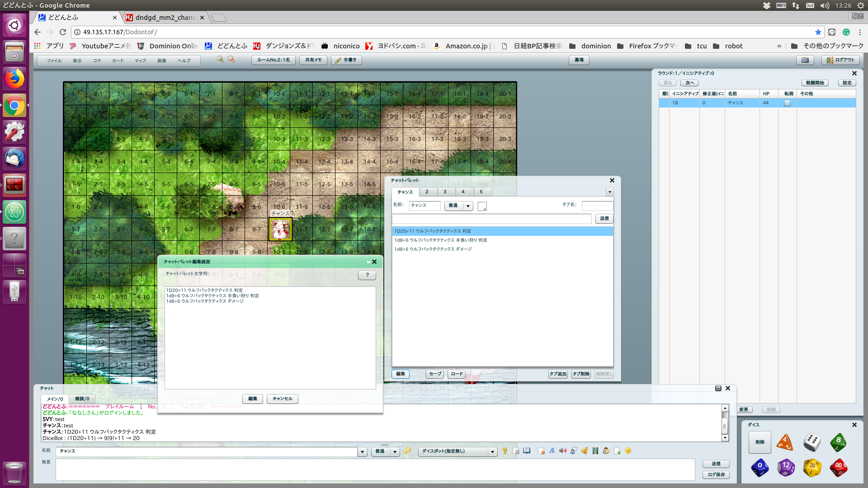
Task: Open the screenshot camera tool top right
Action: (x=805, y=60)
